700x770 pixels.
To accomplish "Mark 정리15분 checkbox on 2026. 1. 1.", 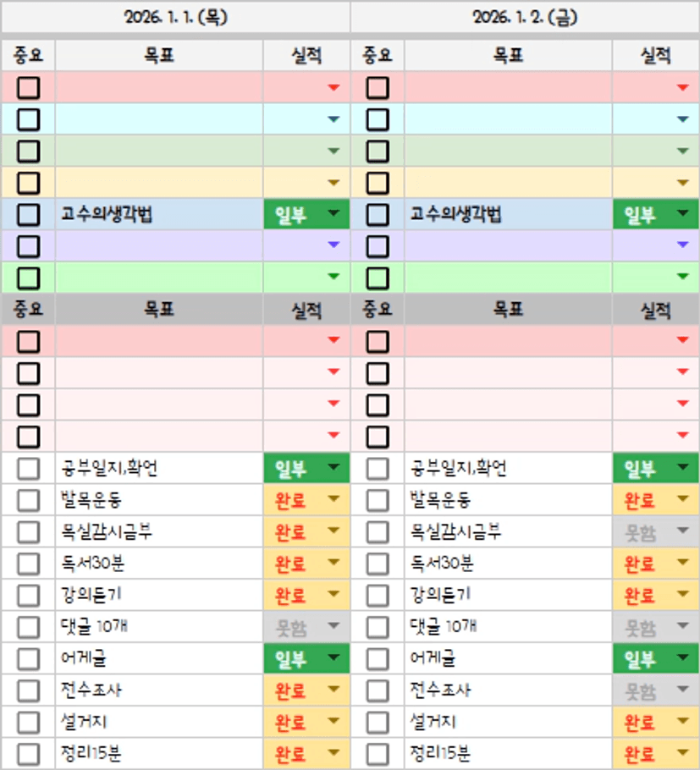I will (28, 754).
